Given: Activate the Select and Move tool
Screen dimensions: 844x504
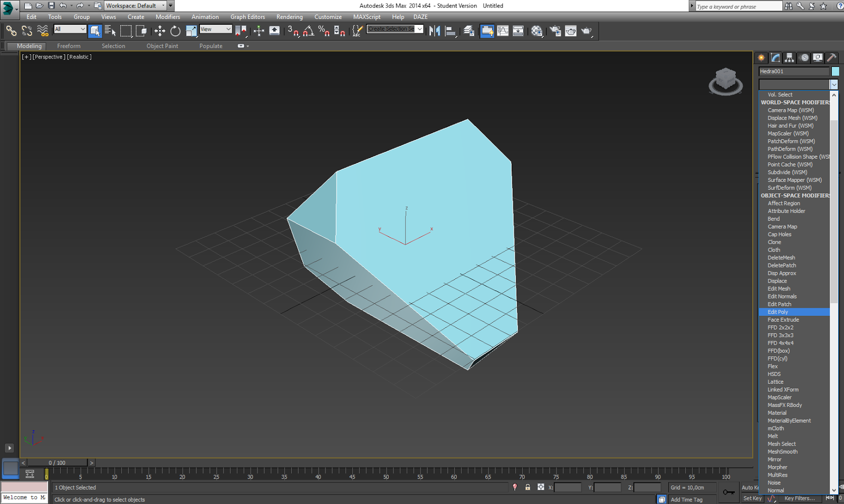Looking at the screenshot, I should pos(160,31).
